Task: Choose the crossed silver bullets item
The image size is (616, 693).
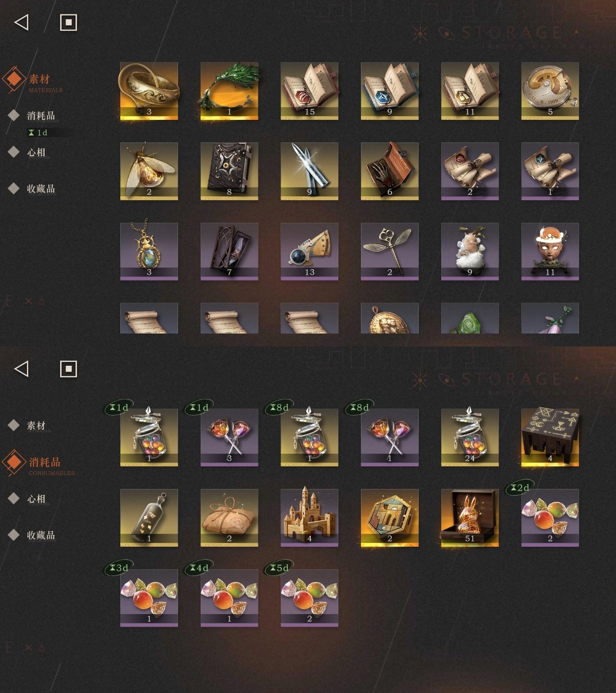Action: point(309,171)
